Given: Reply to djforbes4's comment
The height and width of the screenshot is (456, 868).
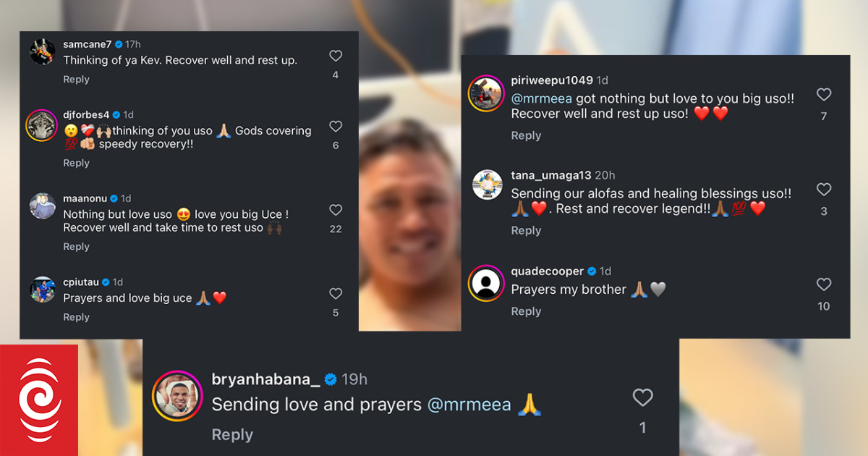Looking at the screenshot, I should [x=76, y=163].
